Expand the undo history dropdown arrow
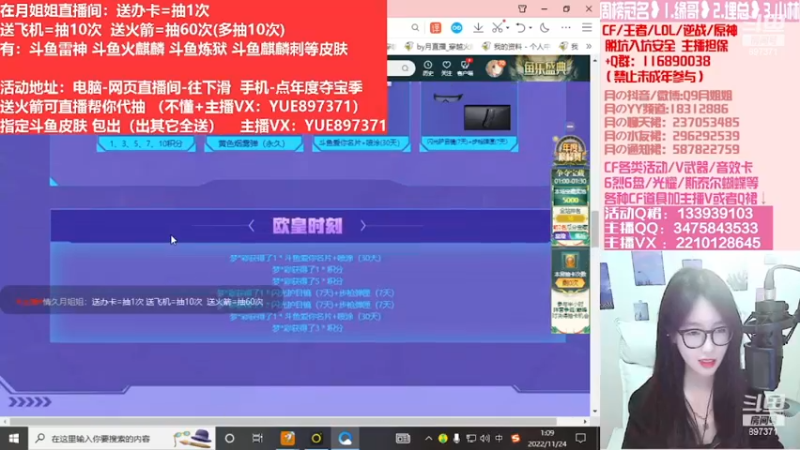800x450 pixels. pyautogui.click(x=530, y=28)
